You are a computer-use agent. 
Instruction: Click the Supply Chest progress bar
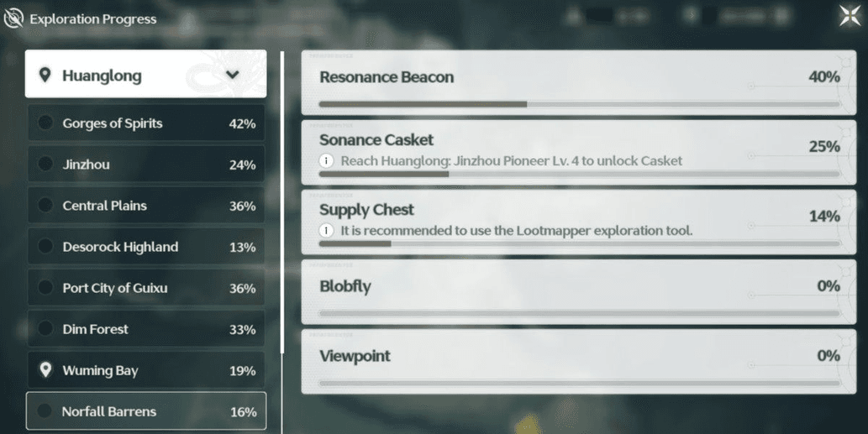pos(580,243)
